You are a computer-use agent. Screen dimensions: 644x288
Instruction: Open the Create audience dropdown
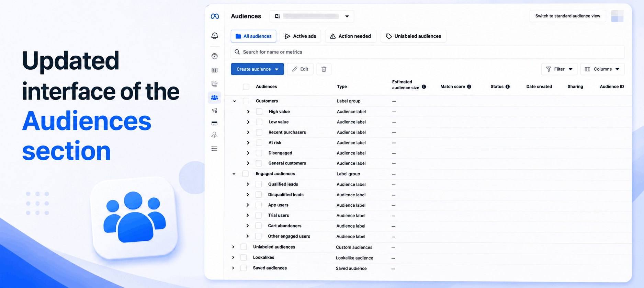click(x=257, y=69)
